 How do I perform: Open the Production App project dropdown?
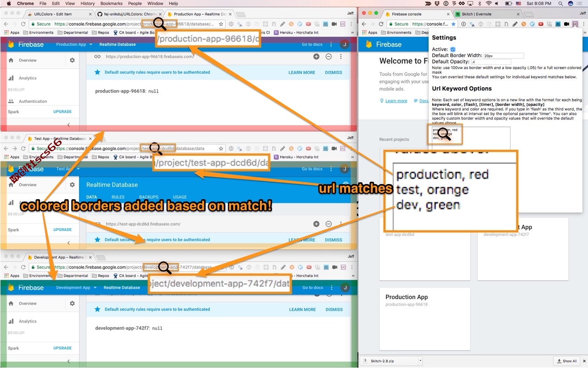74,45
